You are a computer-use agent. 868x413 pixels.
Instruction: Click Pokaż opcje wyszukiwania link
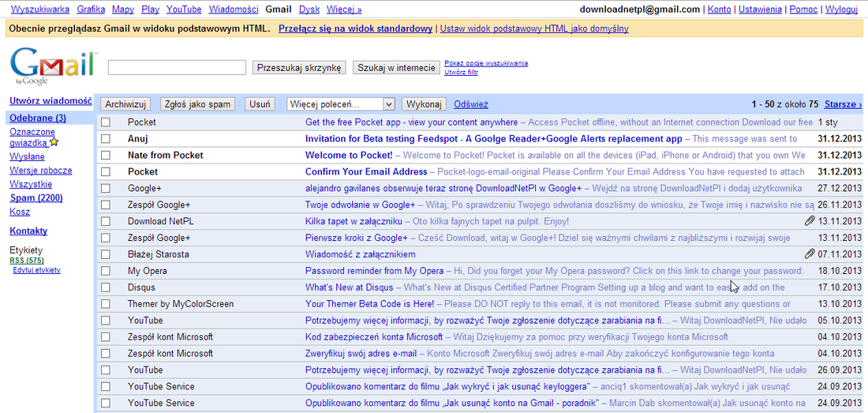click(x=486, y=63)
